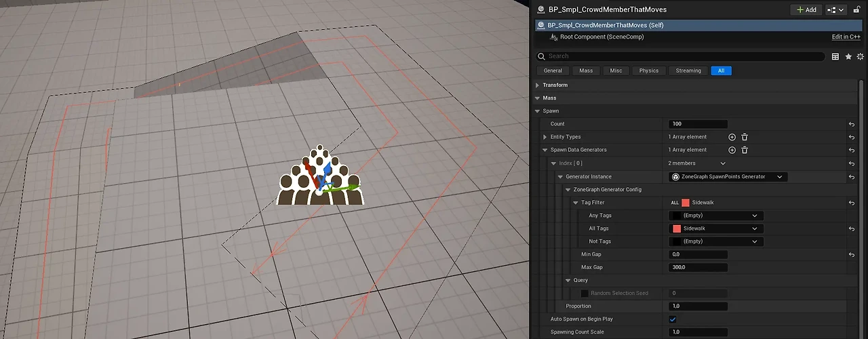Open the All Tags Sidewalk dropdown
This screenshot has height=339, width=868.
coord(716,228)
